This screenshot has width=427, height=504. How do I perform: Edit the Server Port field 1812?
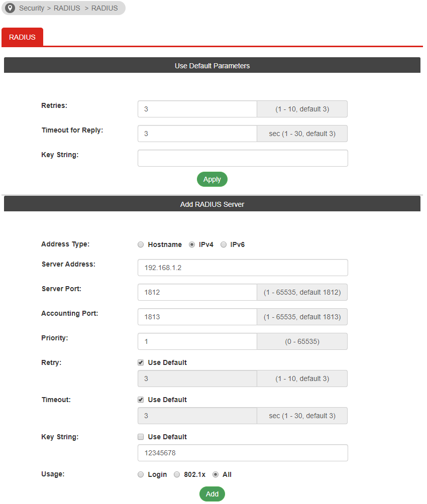[197, 292]
